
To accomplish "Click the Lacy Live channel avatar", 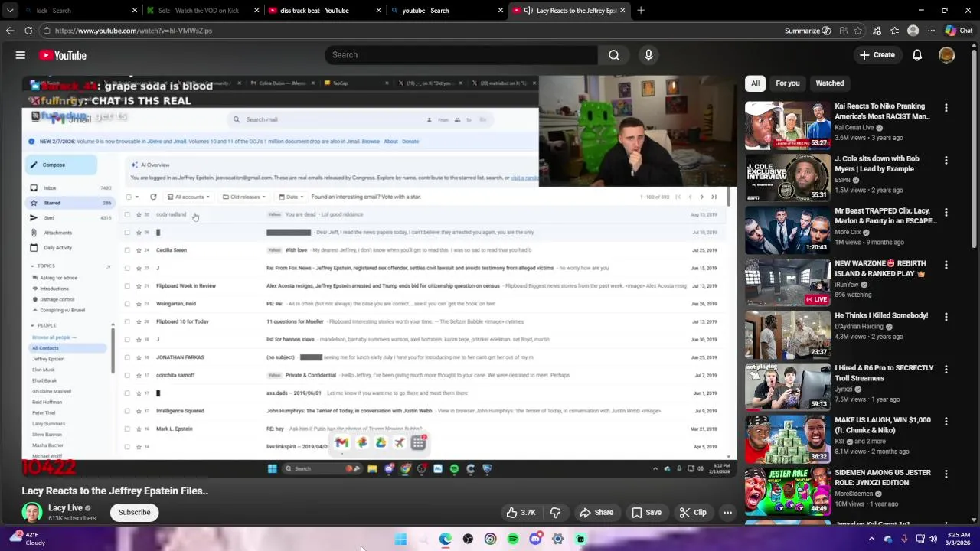I will pyautogui.click(x=32, y=513).
